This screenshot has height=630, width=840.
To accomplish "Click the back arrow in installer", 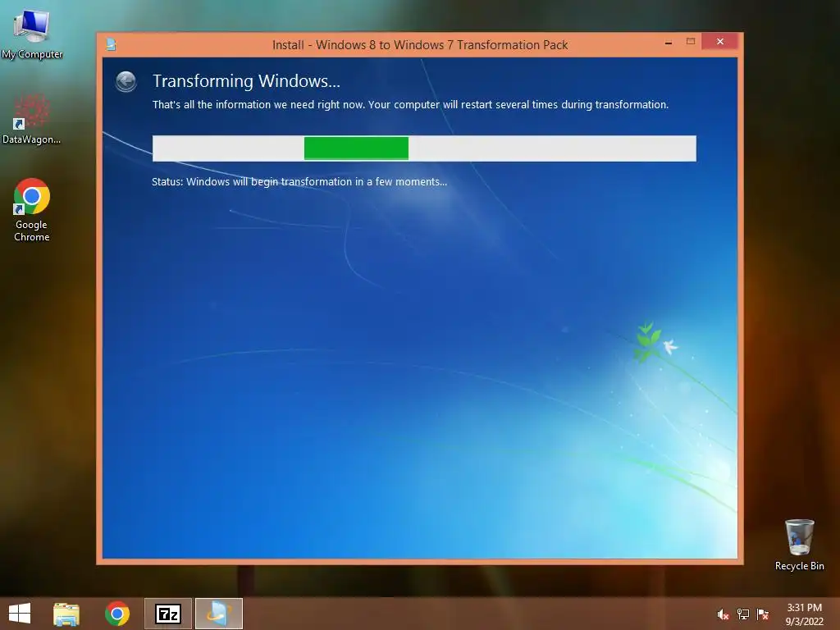I will [x=126, y=81].
